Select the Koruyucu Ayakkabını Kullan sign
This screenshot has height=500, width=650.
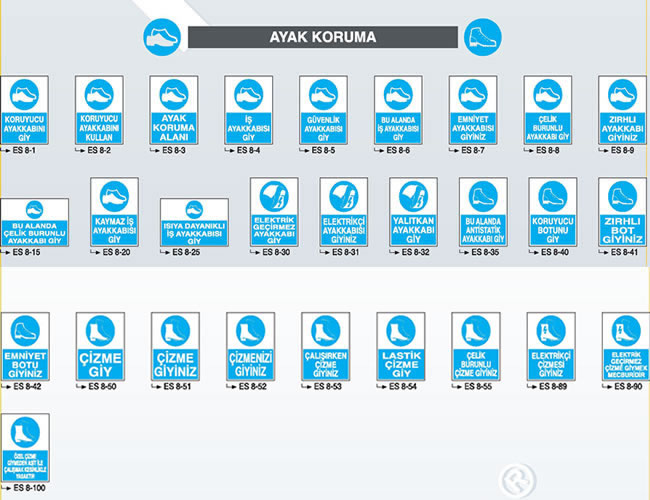coord(99,110)
